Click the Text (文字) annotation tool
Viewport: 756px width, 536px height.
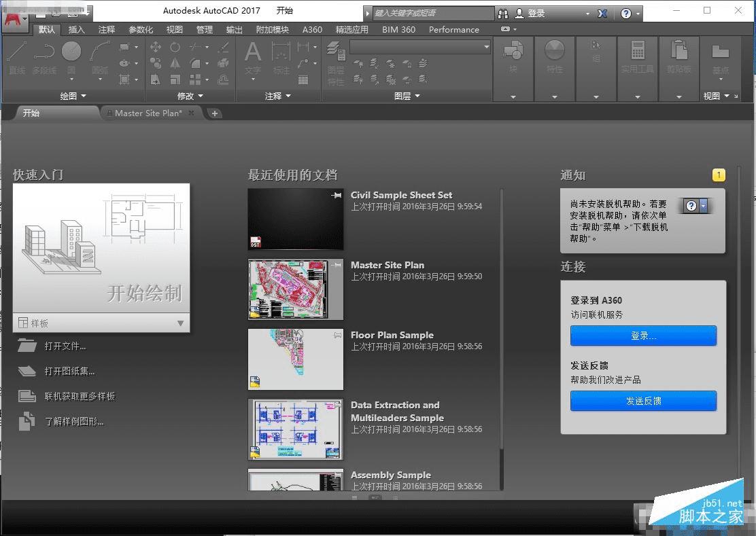point(253,57)
